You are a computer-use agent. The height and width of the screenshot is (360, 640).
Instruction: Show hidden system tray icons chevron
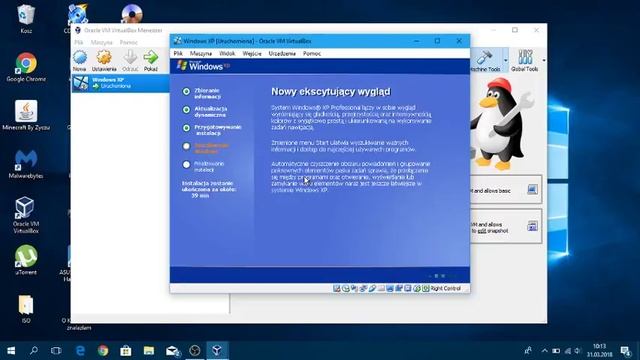pyautogui.click(x=544, y=351)
